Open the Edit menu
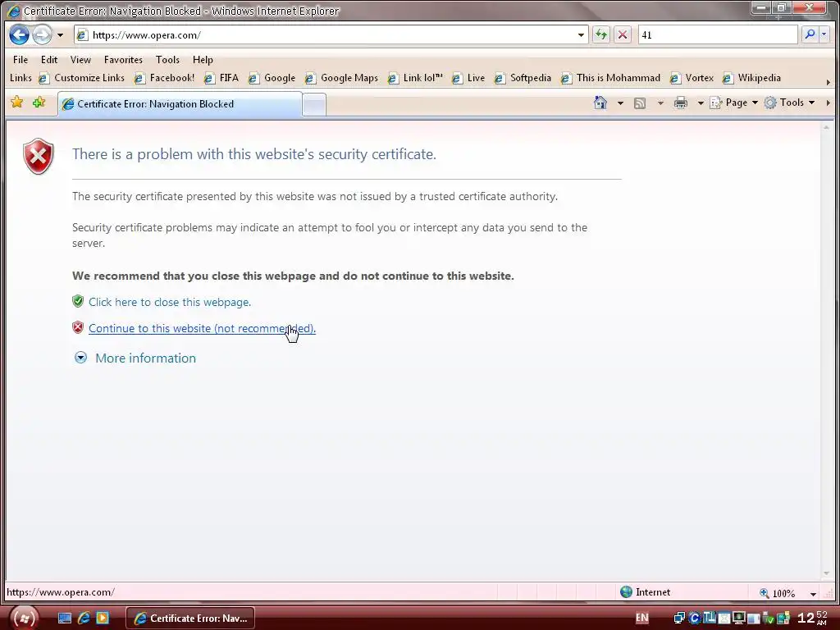840x630 pixels. tap(49, 59)
